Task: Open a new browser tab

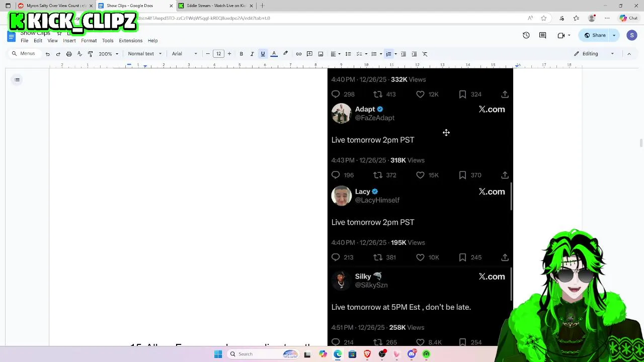Action: 262,6
